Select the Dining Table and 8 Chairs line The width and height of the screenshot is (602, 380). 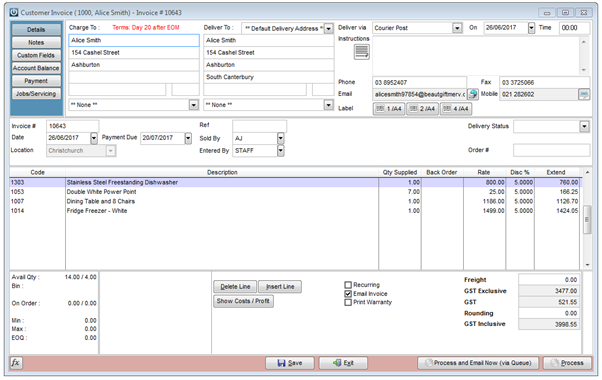296,201
